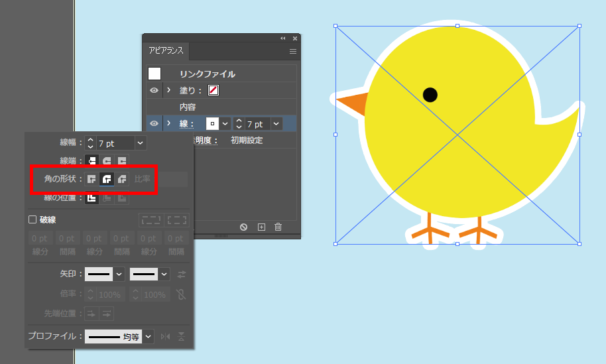The height and width of the screenshot is (364, 606).
Task: Click the 塗り fill color swatch
Action: click(x=213, y=90)
